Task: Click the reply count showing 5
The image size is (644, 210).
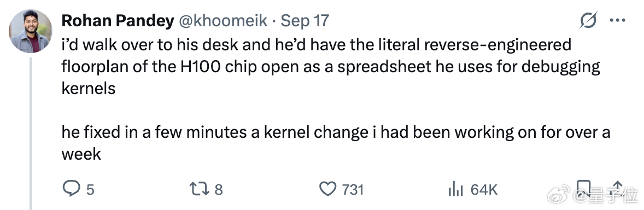Action: pyautogui.click(x=90, y=189)
